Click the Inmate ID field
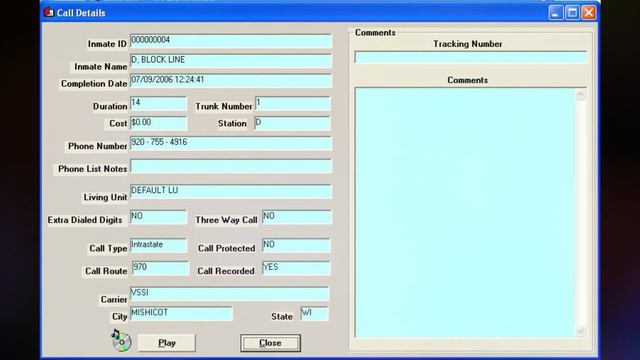The height and width of the screenshot is (360, 640). 231,41
